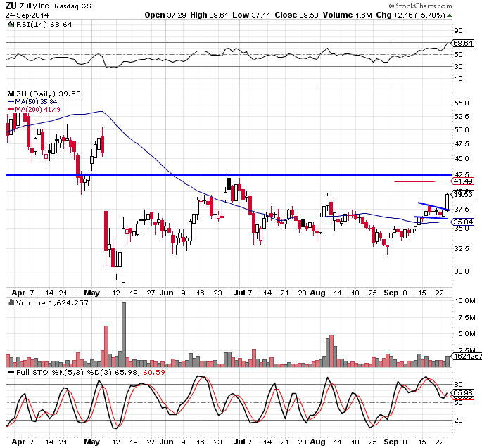Viewport: 482px width, 448px height.
Task: Click the 1624257 volume value tag
Action: (467, 357)
